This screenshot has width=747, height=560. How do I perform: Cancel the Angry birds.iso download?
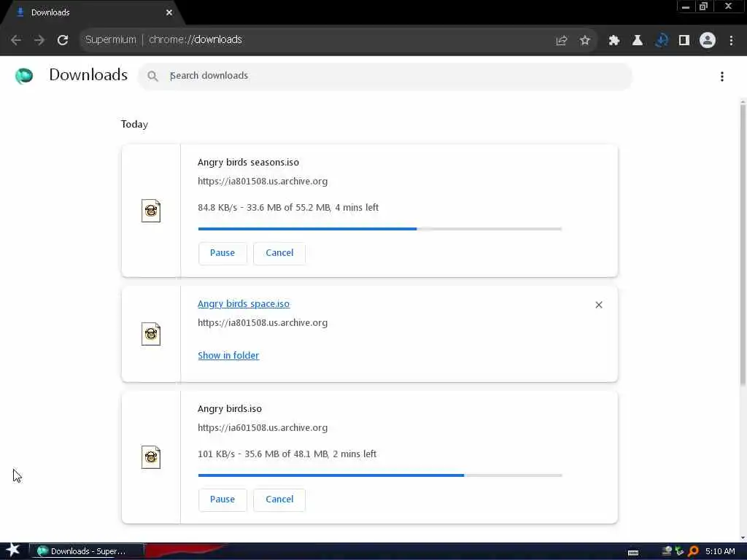coord(279,499)
